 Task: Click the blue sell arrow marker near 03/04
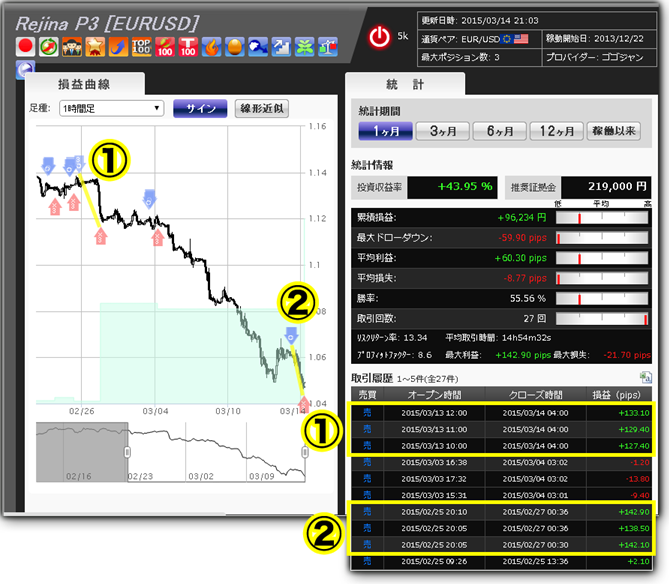pyautogui.click(x=147, y=193)
